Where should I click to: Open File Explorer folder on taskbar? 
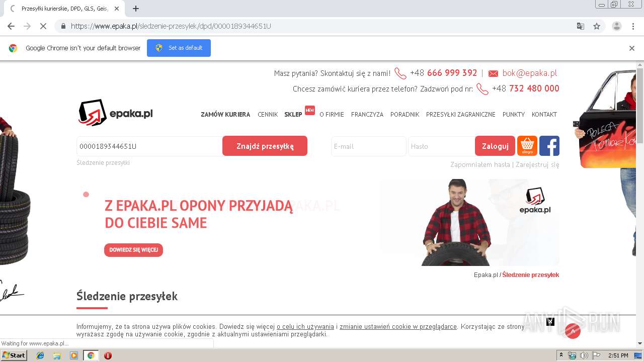coord(57,355)
